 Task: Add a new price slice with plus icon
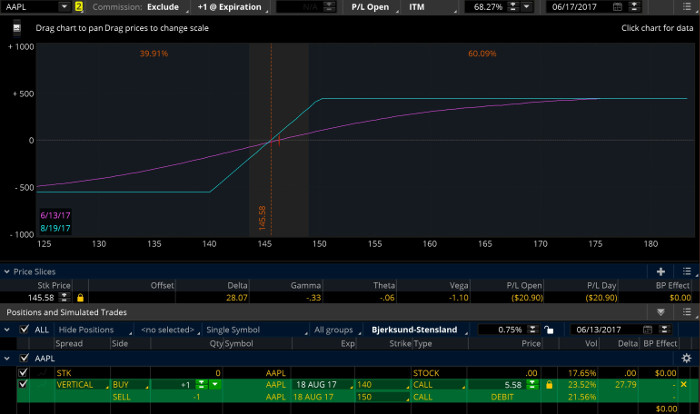(661, 271)
